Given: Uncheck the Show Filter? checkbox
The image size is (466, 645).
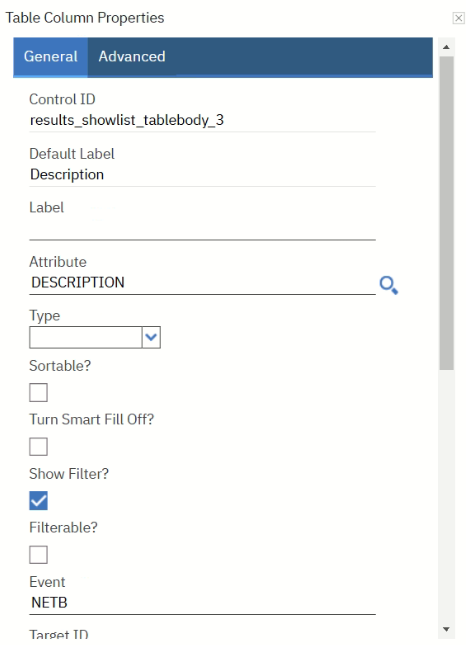Looking at the screenshot, I should pyautogui.click(x=38, y=501).
